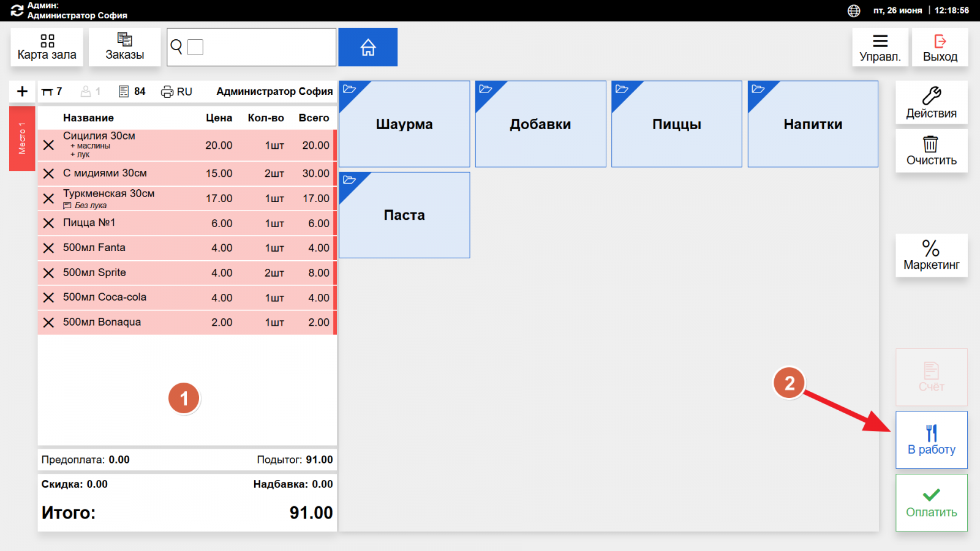Open the language globe icon
The width and height of the screenshot is (980, 551).
coord(854,10)
